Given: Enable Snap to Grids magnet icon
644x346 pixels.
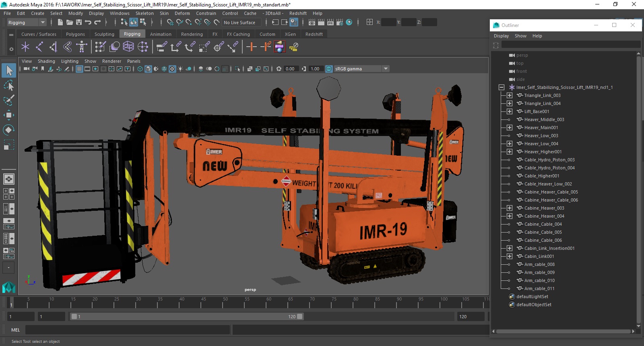Looking at the screenshot, I should [170, 23].
